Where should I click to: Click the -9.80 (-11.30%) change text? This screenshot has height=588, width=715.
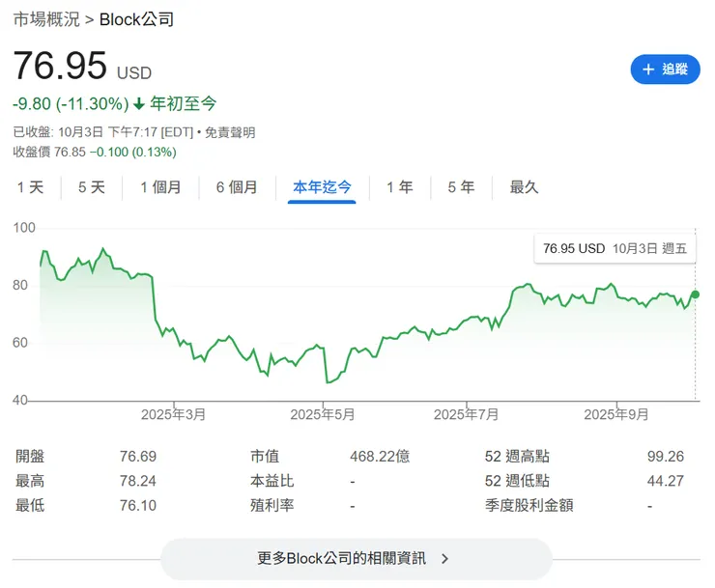(71, 104)
